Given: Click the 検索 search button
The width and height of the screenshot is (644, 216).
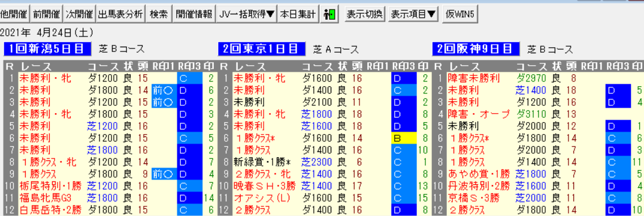Looking at the screenshot, I should (x=159, y=14).
